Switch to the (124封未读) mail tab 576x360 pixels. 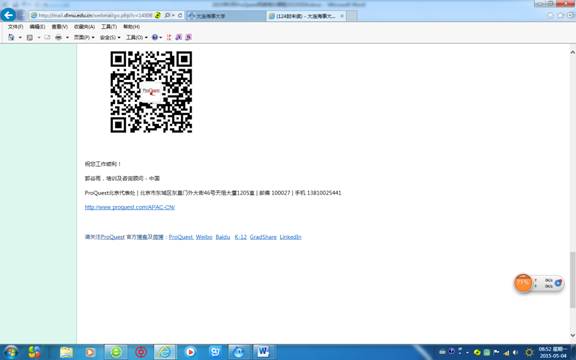(x=306, y=16)
